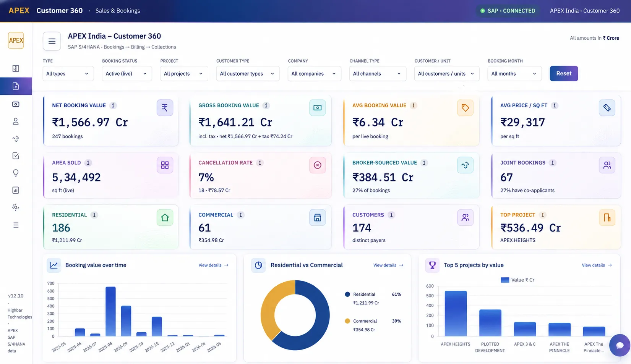Toggle the Value ₹ Cr legend swatch
Image resolution: width=631 pixels, height=364 pixels.
coord(505,280)
